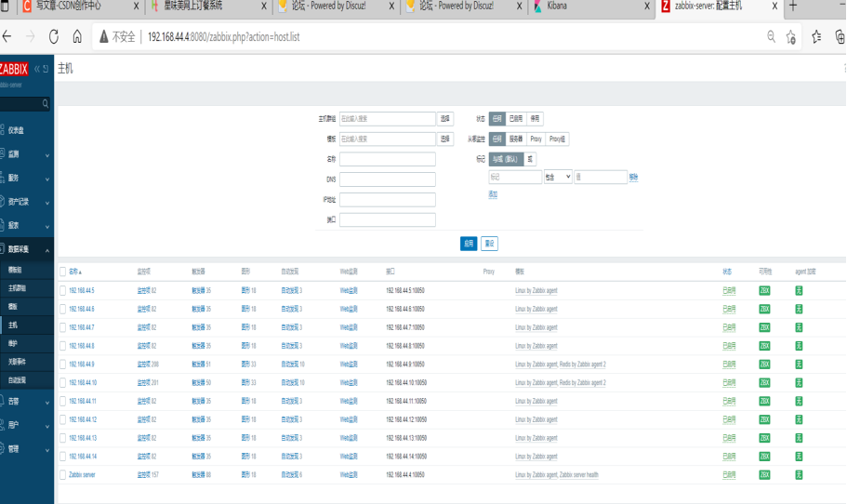Tick the checkbox for host 192.168.44.7
The height and width of the screenshot is (504, 847).
(62, 327)
